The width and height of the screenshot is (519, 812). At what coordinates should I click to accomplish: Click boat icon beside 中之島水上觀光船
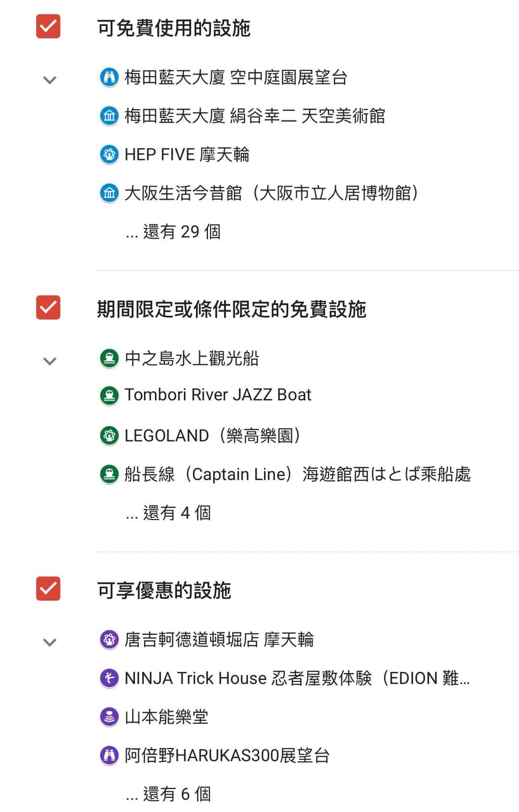[x=110, y=359]
